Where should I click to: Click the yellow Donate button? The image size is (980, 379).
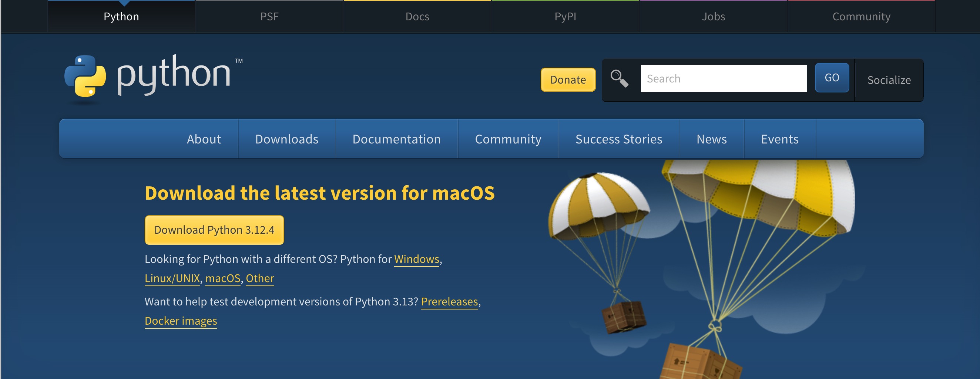click(x=568, y=79)
